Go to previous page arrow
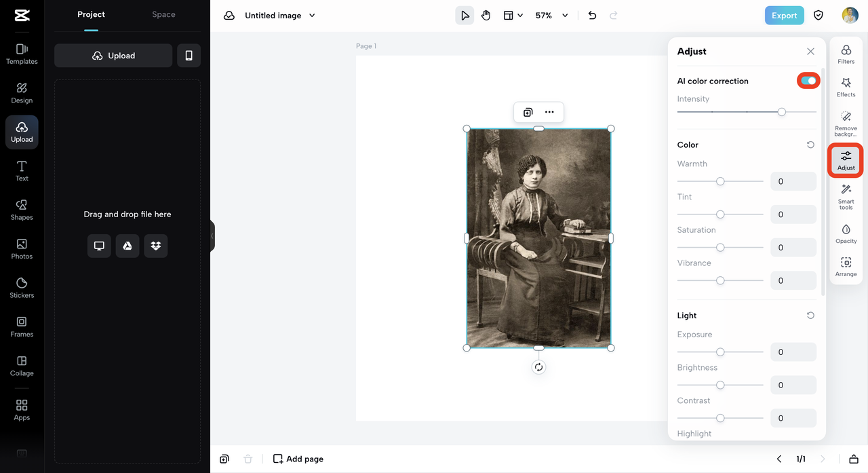This screenshot has height=473, width=868. click(x=779, y=459)
